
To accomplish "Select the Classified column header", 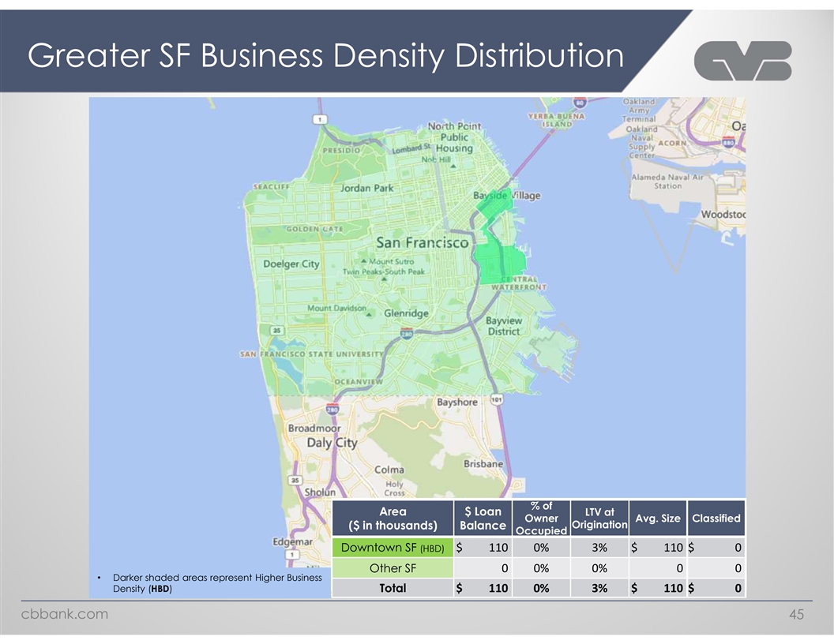I will [716, 519].
